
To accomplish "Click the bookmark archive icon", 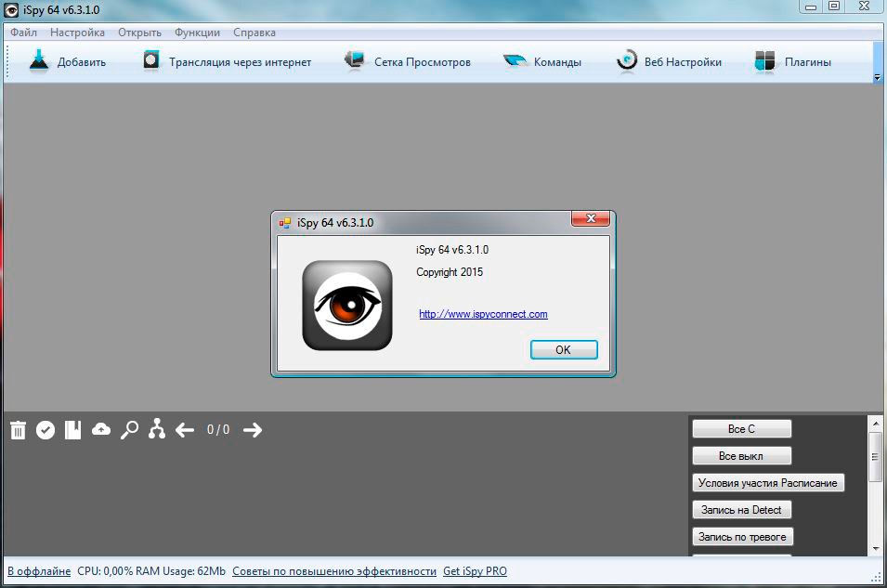I will point(73,430).
